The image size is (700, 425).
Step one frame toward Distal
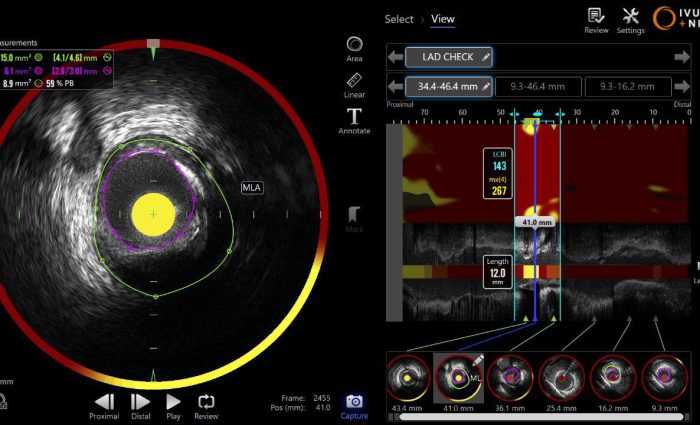(141, 403)
